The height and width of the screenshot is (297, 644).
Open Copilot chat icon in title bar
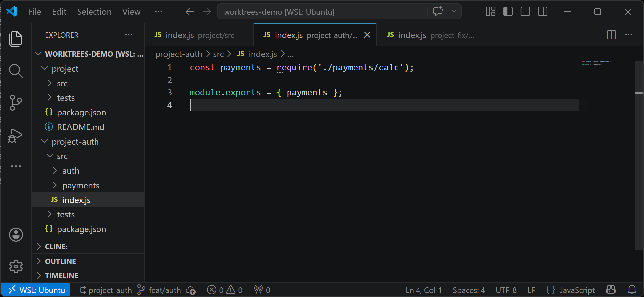pos(438,12)
